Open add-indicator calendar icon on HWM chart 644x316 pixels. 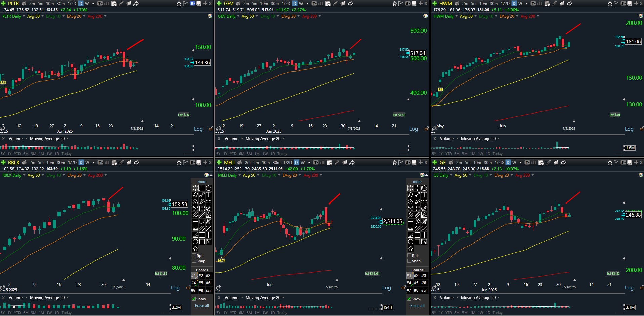pyautogui.click(x=547, y=3)
